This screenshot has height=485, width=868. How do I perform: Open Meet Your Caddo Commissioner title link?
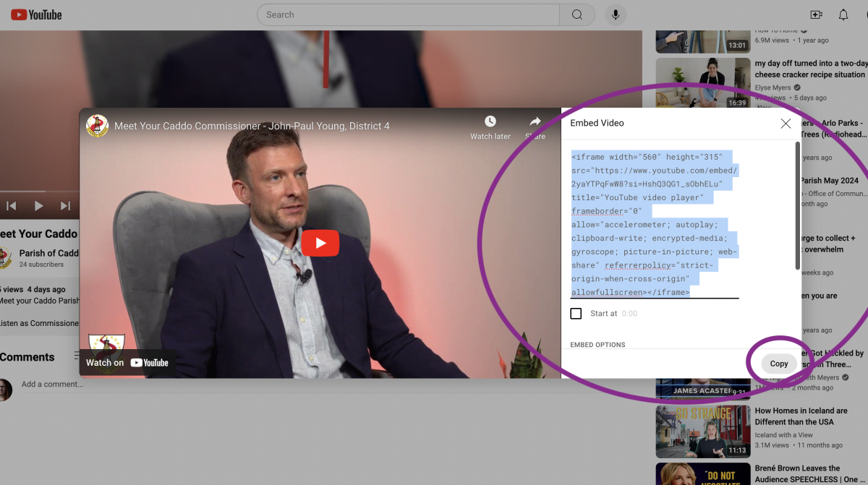pyautogui.click(x=252, y=126)
